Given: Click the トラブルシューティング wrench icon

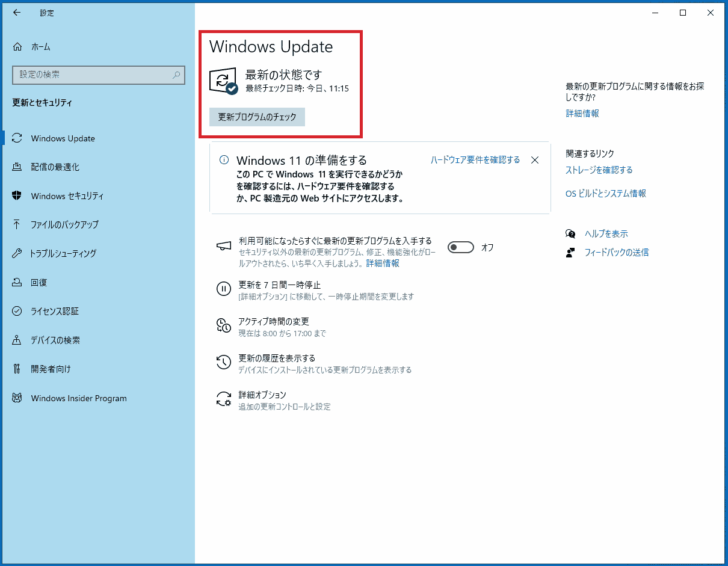Looking at the screenshot, I should [17, 253].
